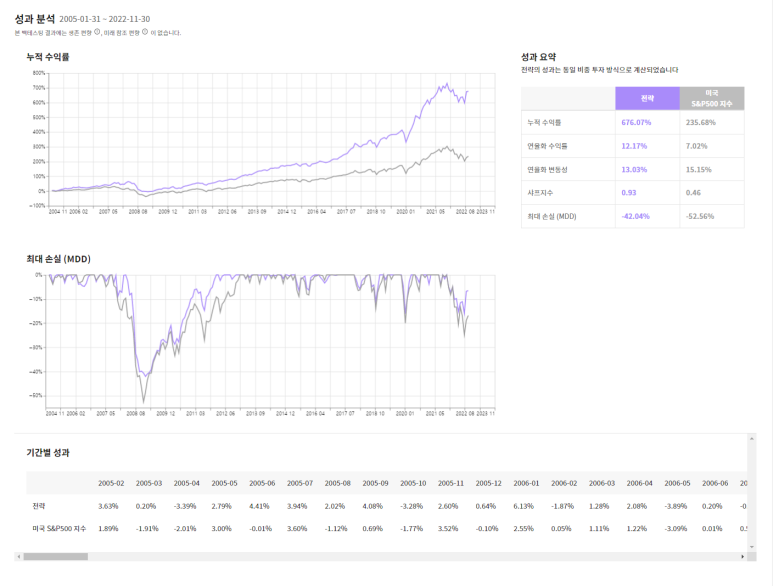Click the 최대 손실 (MDD) chart title
The height and width of the screenshot is (586, 773).
point(59,259)
